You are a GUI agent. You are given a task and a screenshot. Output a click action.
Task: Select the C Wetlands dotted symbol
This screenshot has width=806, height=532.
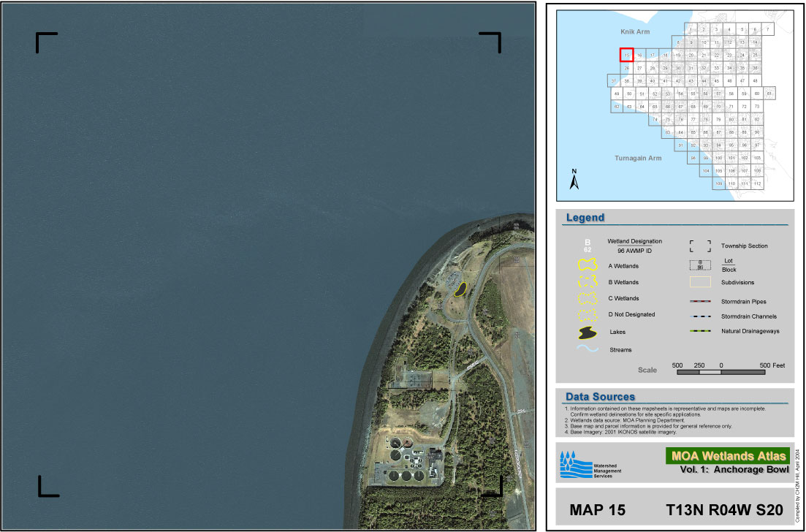588,298
